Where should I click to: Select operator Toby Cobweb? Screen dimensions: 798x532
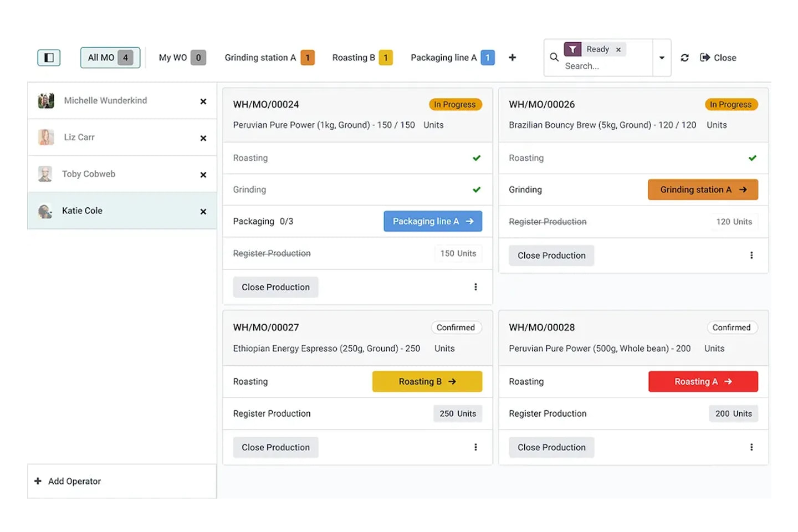(122, 174)
